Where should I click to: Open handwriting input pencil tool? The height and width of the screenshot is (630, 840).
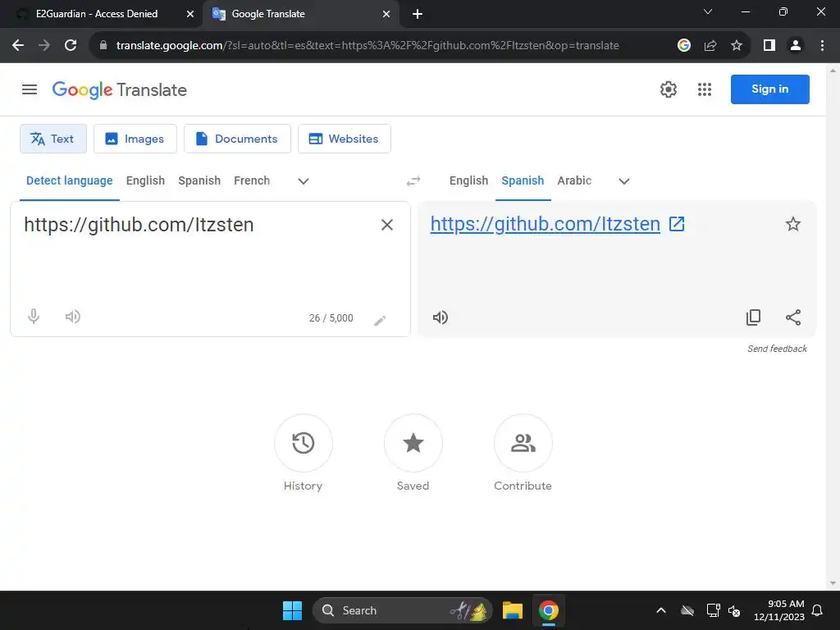(380, 321)
